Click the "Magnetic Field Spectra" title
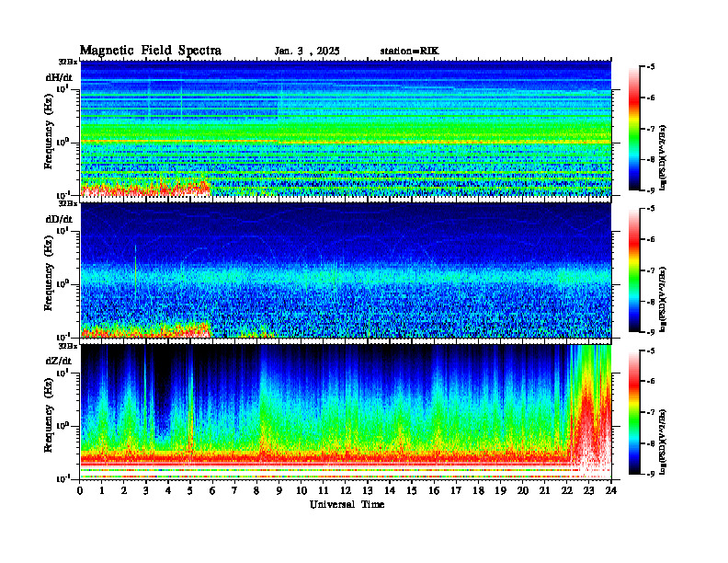The height and width of the screenshot is (563, 728). tap(151, 51)
